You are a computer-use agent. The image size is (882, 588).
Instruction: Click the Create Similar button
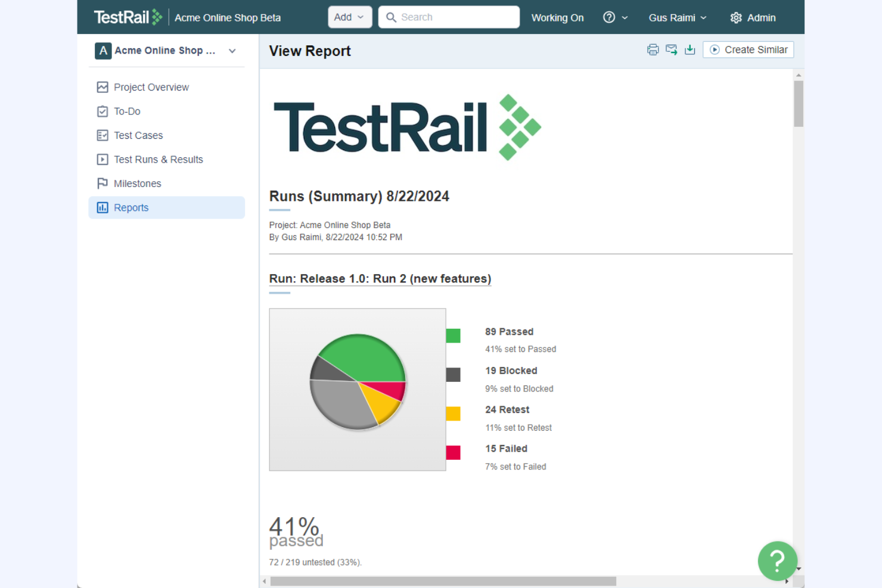[748, 49]
